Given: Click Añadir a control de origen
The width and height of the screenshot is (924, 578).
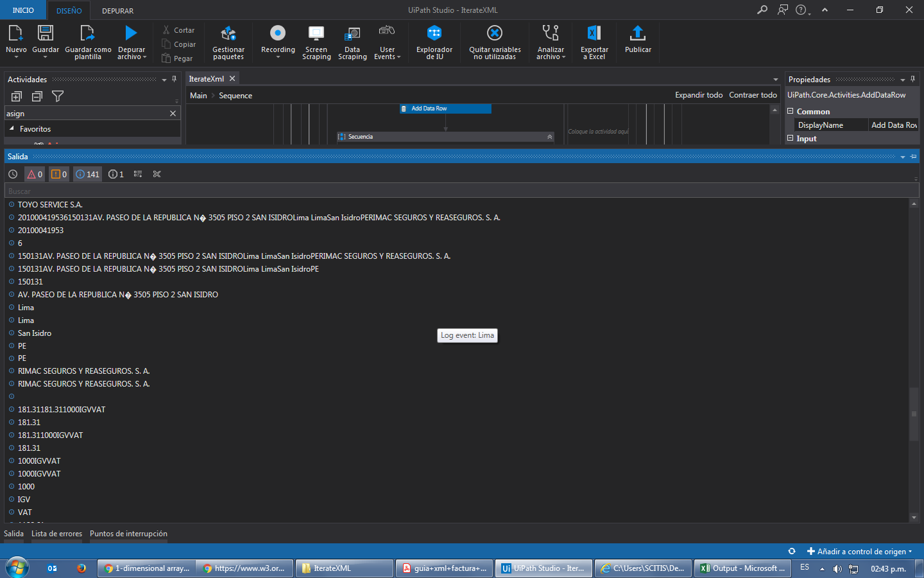Looking at the screenshot, I should (859, 551).
